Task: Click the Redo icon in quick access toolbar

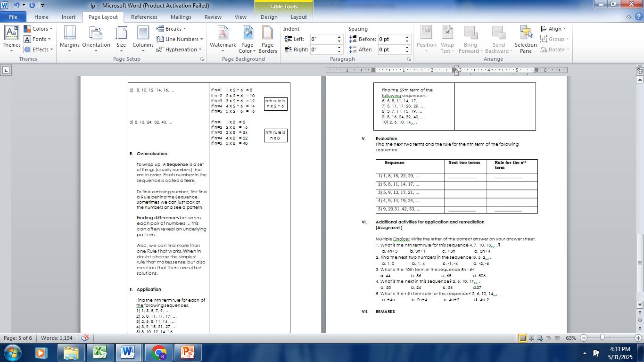Action: click(32, 5)
